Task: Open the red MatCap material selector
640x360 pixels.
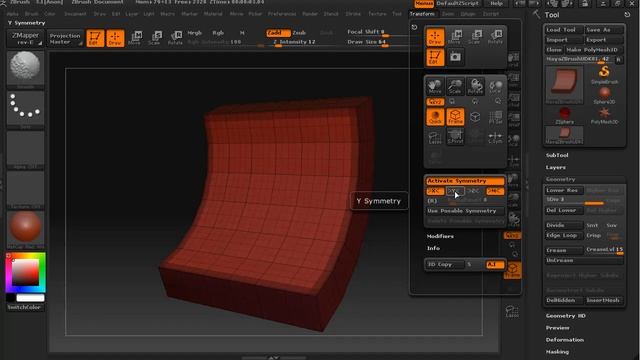Action: coord(25,229)
